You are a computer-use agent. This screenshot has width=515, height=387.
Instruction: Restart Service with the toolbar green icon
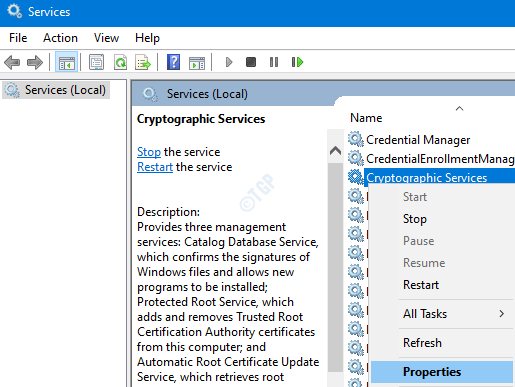click(x=297, y=62)
